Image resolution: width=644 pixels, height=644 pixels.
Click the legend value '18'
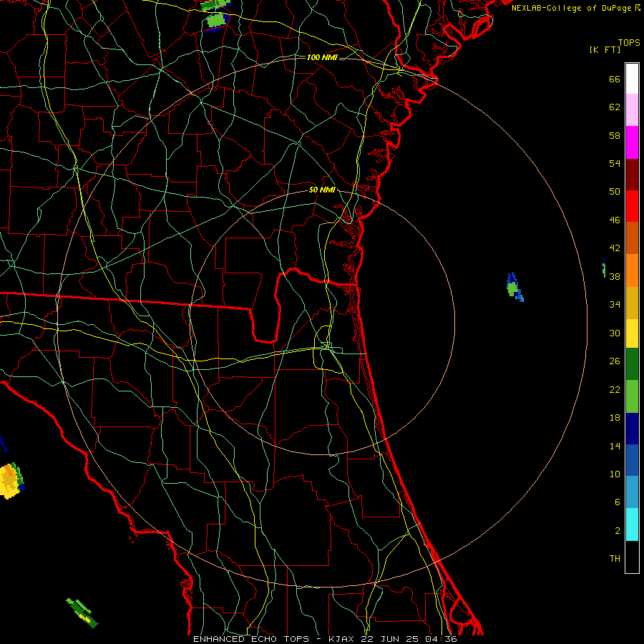[x=615, y=418]
